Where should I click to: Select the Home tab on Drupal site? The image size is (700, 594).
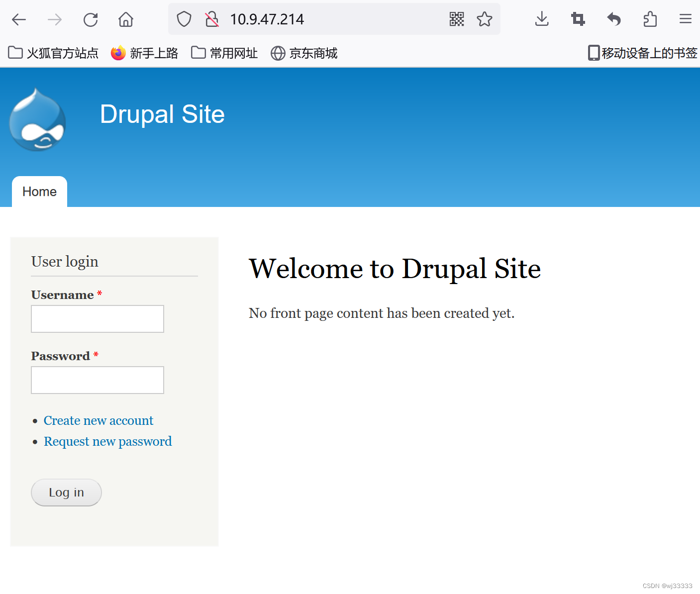39,192
